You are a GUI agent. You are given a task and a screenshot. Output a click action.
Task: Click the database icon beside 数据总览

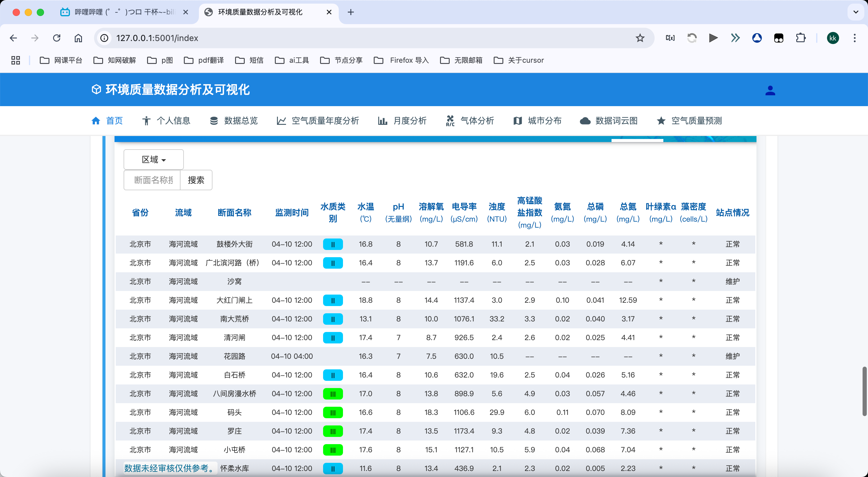point(214,121)
